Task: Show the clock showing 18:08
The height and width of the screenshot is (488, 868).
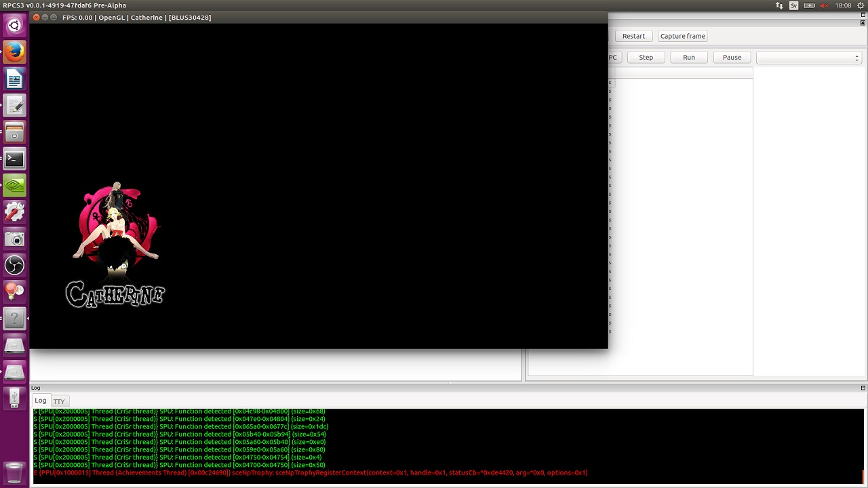Action: click(843, 5)
